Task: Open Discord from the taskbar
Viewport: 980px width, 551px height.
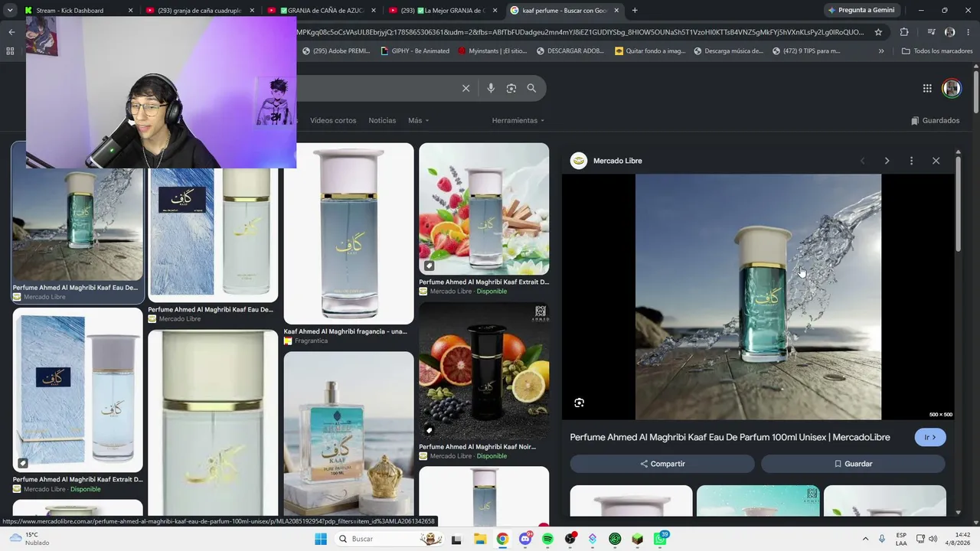Action: 525,539
